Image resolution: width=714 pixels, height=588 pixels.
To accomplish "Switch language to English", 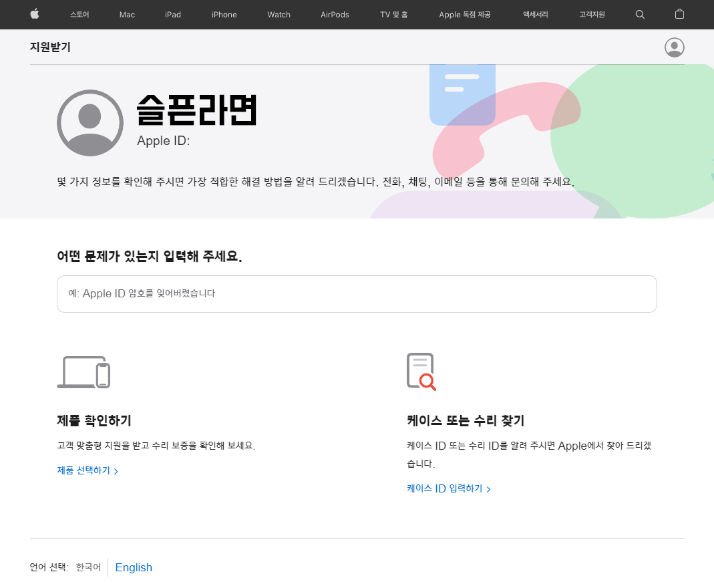I will coord(134,567).
